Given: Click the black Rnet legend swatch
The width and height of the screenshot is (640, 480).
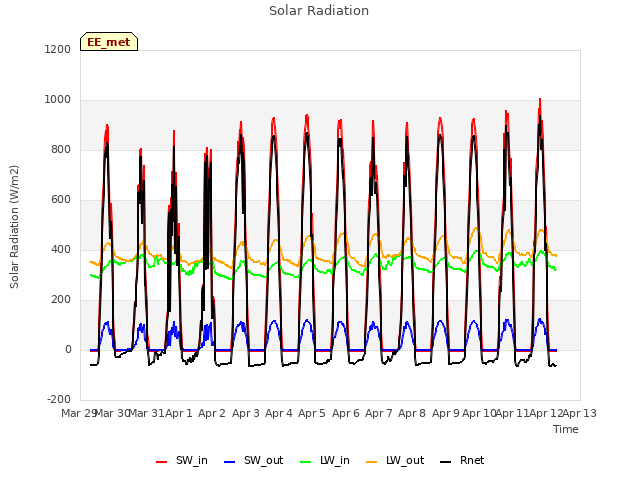Looking at the screenshot, I should [x=446, y=462].
